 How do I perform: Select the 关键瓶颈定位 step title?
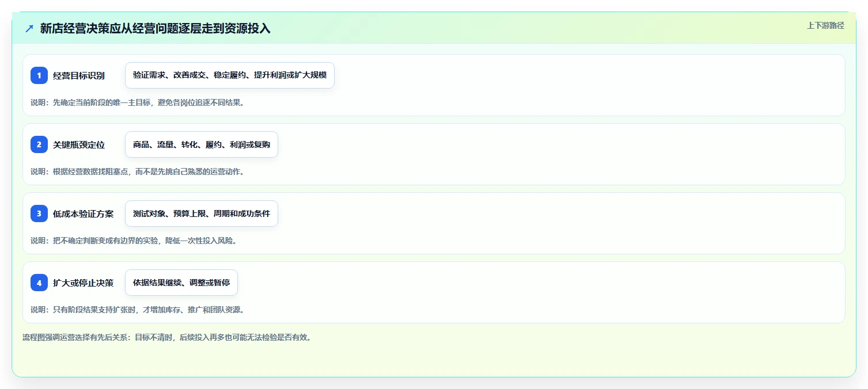[x=79, y=145]
